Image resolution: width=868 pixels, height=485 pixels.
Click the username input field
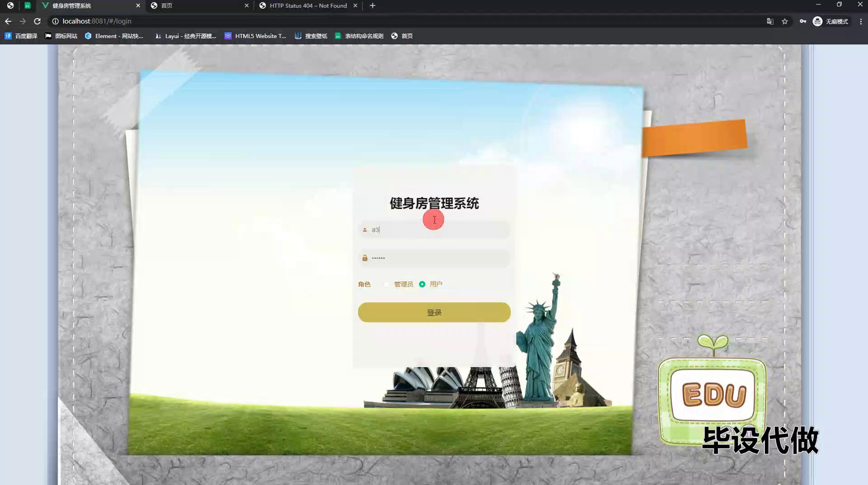pyautogui.click(x=439, y=230)
